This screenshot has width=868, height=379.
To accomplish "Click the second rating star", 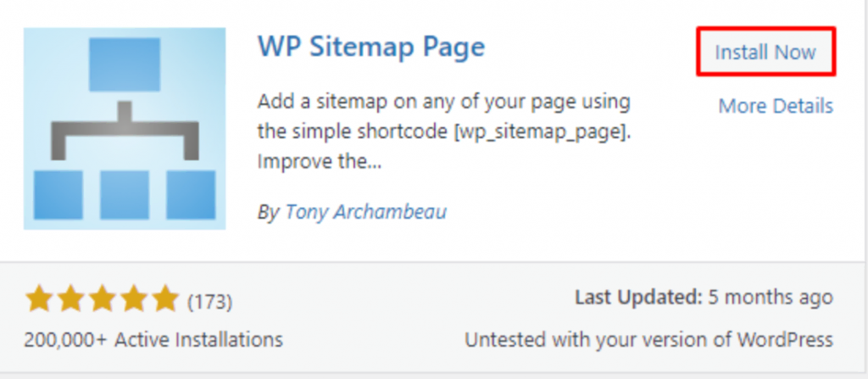I will pyautogui.click(x=70, y=299).
